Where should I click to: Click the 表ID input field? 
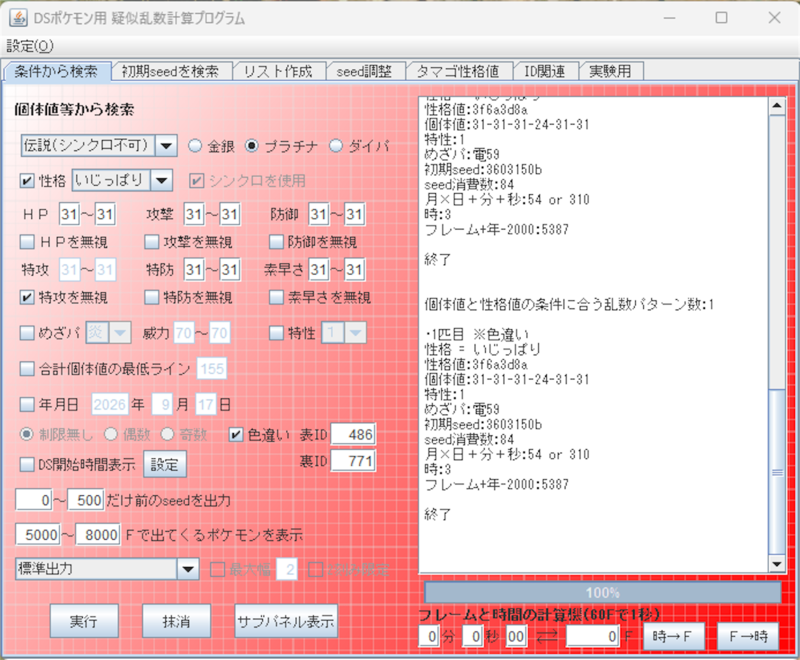[x=353, y=435]
